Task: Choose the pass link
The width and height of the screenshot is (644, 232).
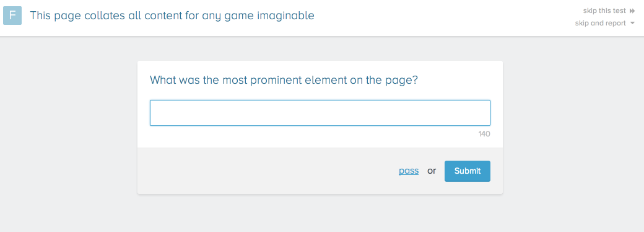Action: pos(409,171)
